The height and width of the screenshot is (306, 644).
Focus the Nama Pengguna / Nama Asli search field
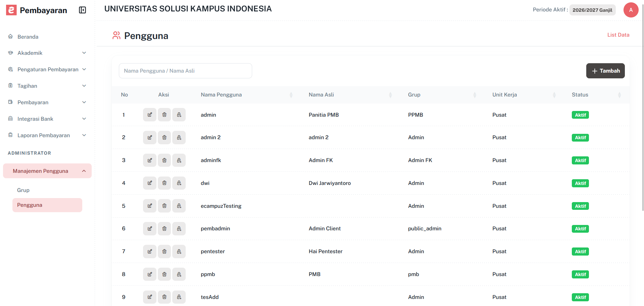pos(185,71)
